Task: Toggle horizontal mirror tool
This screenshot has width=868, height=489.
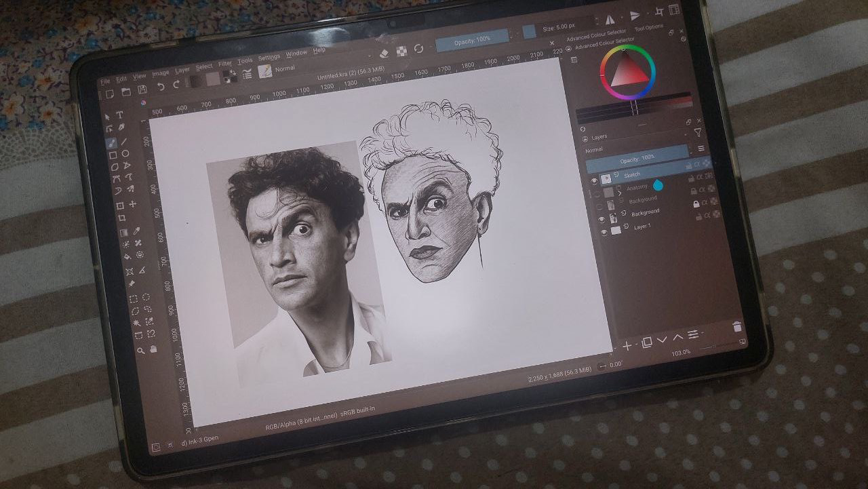Action: pyautogui.click(x=610, y=20)
